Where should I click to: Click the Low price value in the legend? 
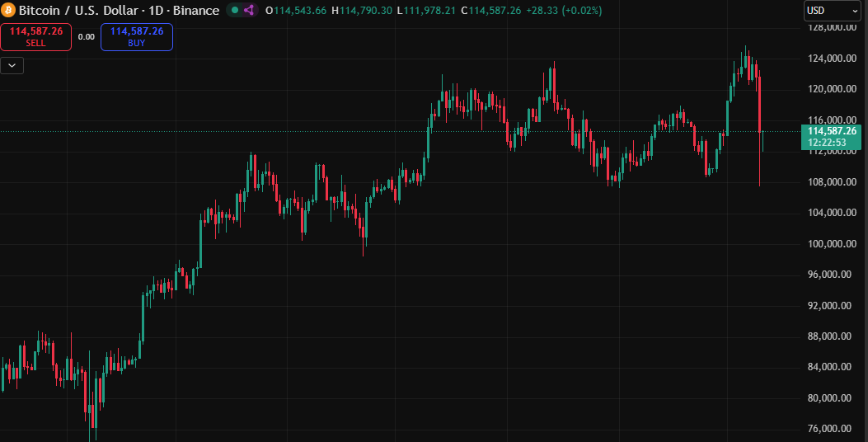coord(425,11)
